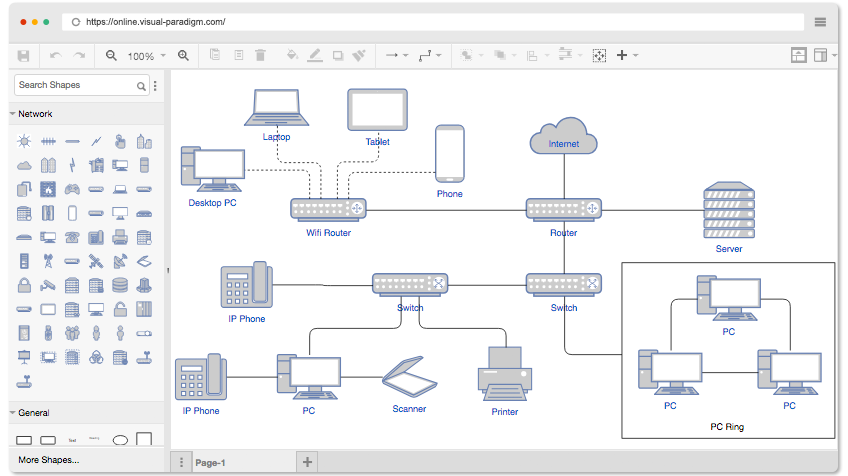Switch to the Page-1 tab
The image size is (848, 476).
(x=210, y=463)
